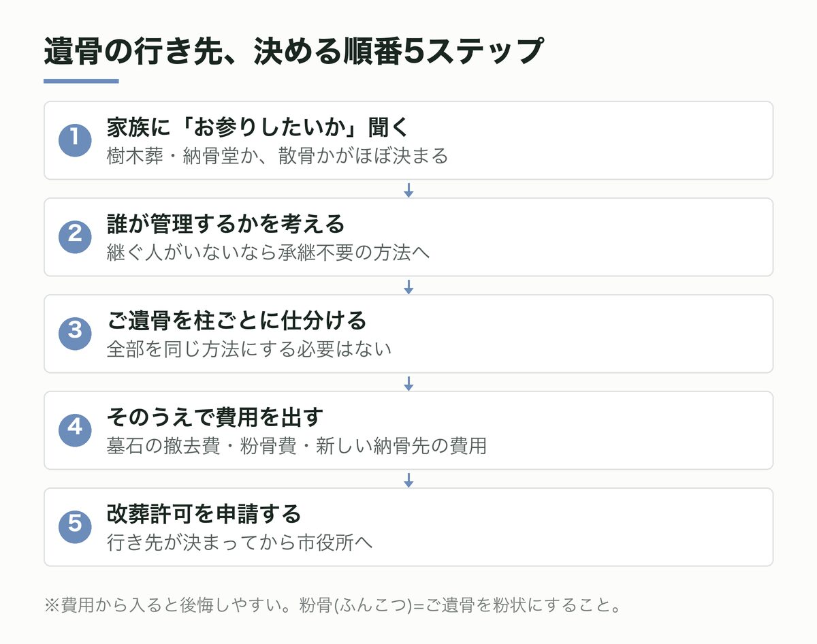Screen dimensions: 817x644
Task: Select the heading 誰が管理するかを考える
Action: [x=226, y=224]
